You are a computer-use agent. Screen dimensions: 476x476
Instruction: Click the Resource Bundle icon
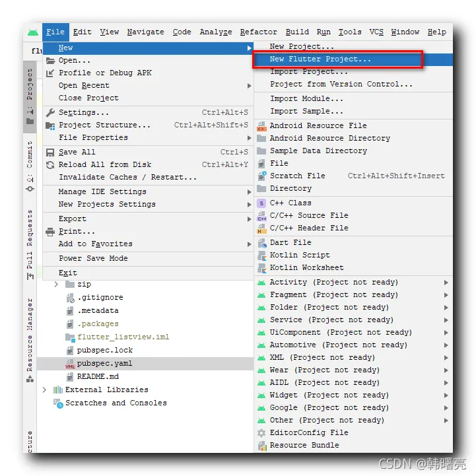tap(262, 446)
